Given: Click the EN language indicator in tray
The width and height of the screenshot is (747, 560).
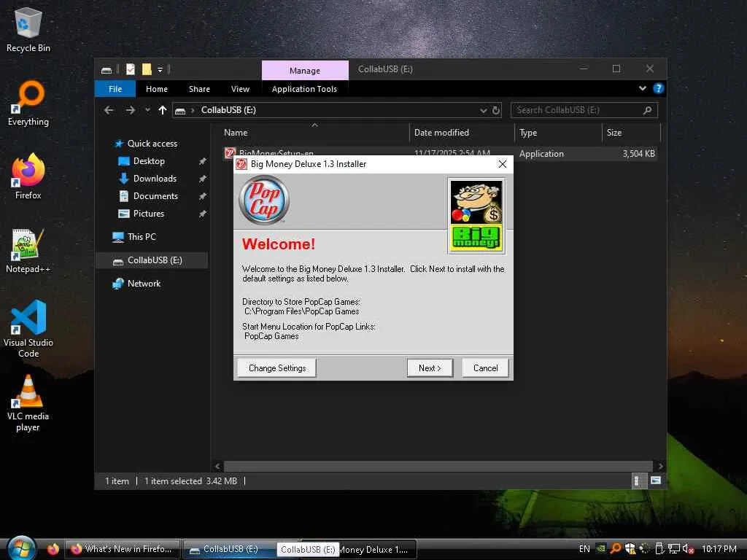Looking at the screenshot, I should point(584,549).
